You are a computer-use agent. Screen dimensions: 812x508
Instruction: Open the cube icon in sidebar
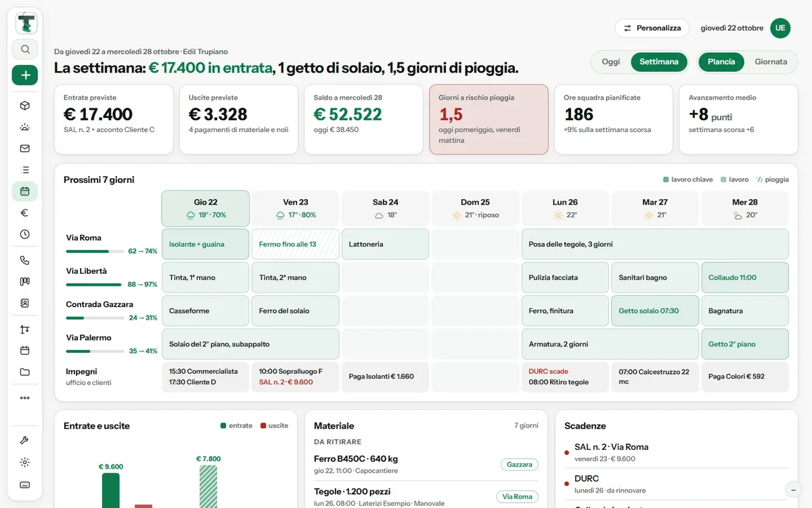(25, 106)
